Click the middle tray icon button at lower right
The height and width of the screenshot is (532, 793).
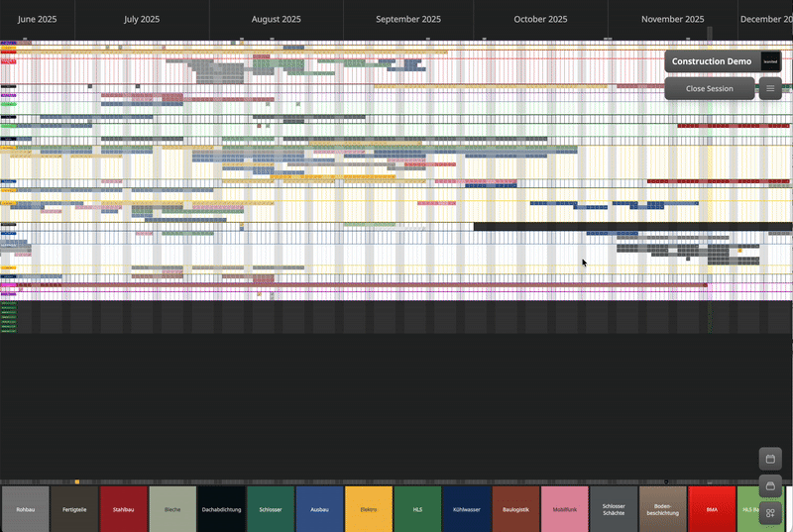[770, 486]
